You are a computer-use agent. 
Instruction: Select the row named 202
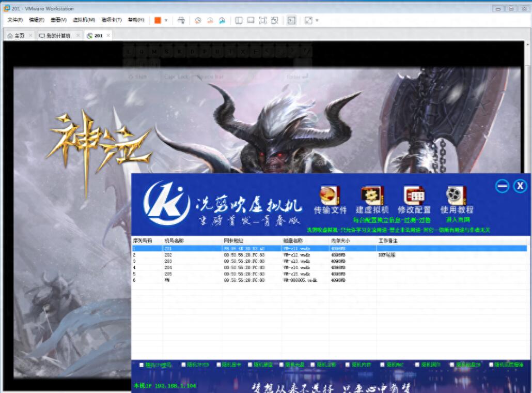coord(330,255)
